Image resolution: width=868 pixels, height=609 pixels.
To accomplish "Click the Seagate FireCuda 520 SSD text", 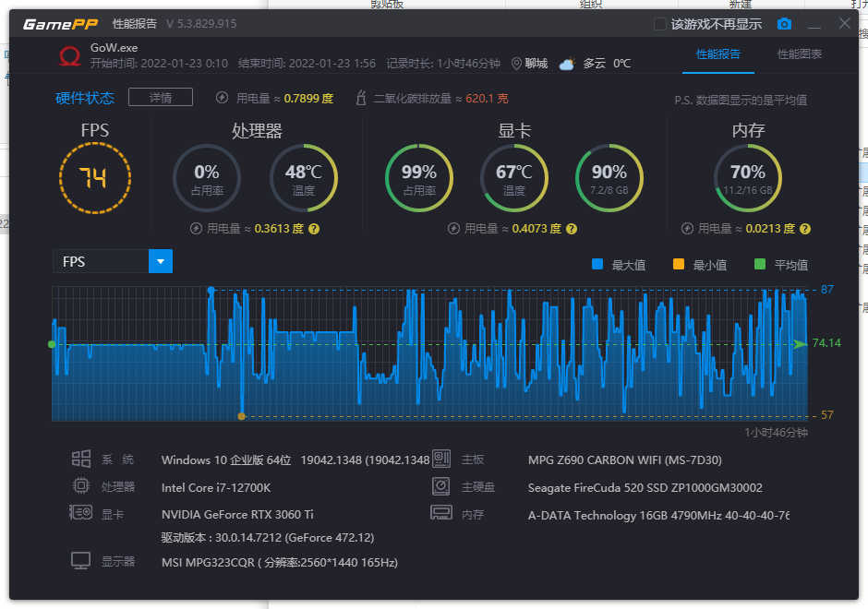I will (645, 487).
